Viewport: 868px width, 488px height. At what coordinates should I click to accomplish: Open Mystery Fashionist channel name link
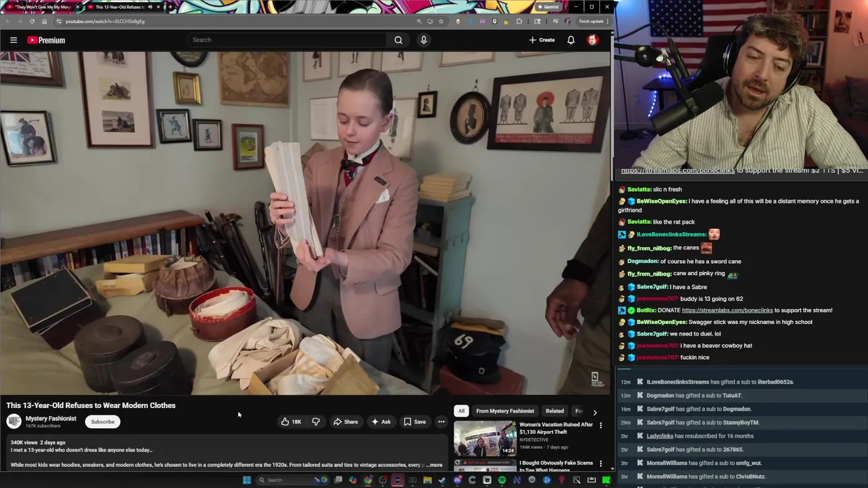click(x=51, y=419)
